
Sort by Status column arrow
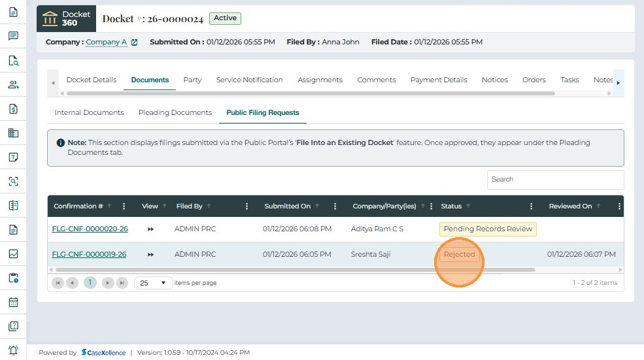[468, 206]
